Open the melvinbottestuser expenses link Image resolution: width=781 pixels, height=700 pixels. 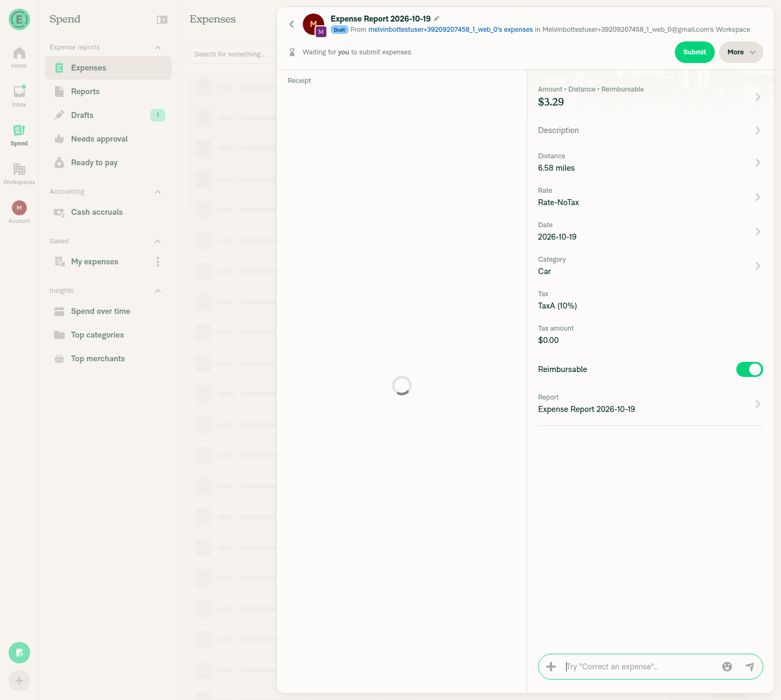click(450, 30)
